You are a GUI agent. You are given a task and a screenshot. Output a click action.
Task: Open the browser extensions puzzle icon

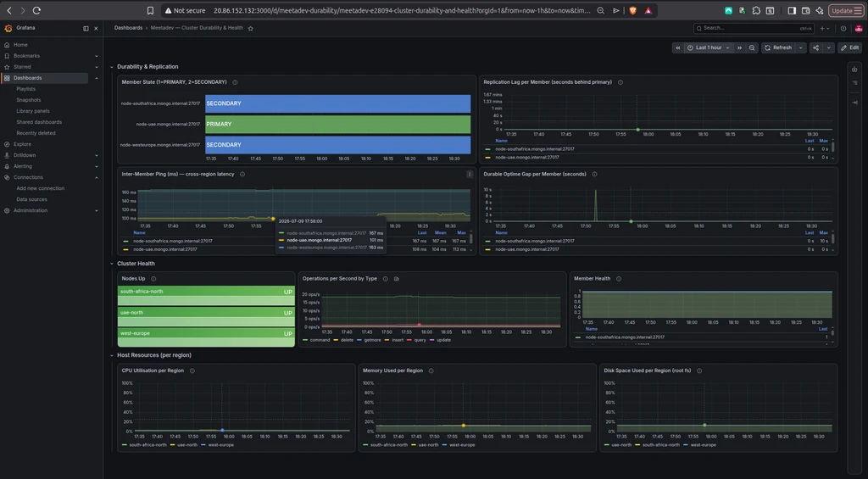coord(756,10)
